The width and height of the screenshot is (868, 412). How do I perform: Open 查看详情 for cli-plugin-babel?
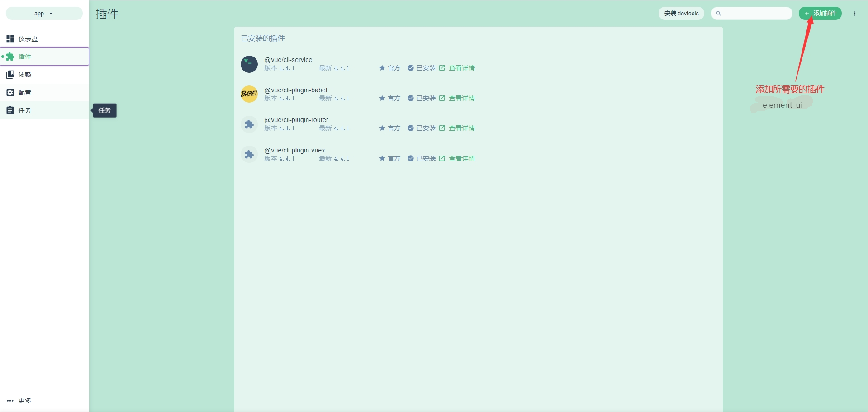(462, 98)
